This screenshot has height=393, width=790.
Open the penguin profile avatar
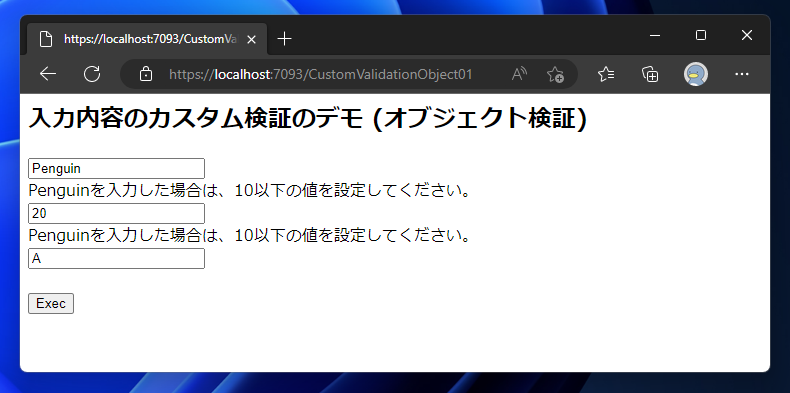[696, 74]
